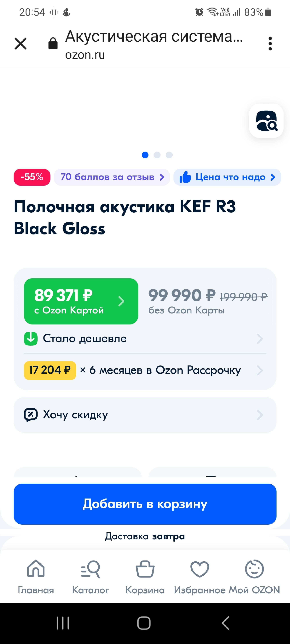Tap the site security lock icon
Image resolution: width=290 pixels, height=644 pixels.
[53, 44]
